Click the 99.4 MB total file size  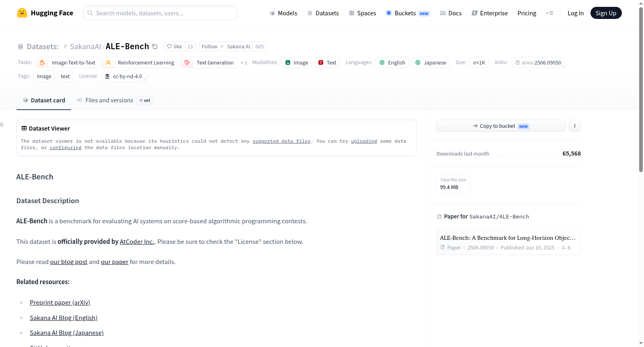click(x=449, y=187)
